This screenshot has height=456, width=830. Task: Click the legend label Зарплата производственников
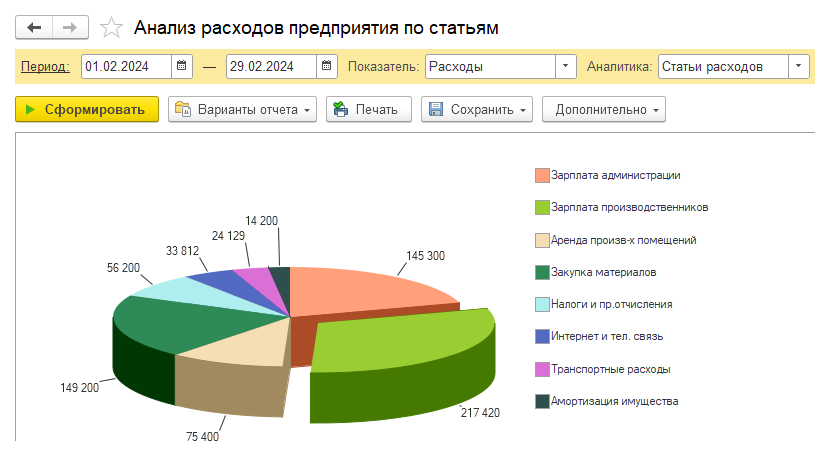629,208
